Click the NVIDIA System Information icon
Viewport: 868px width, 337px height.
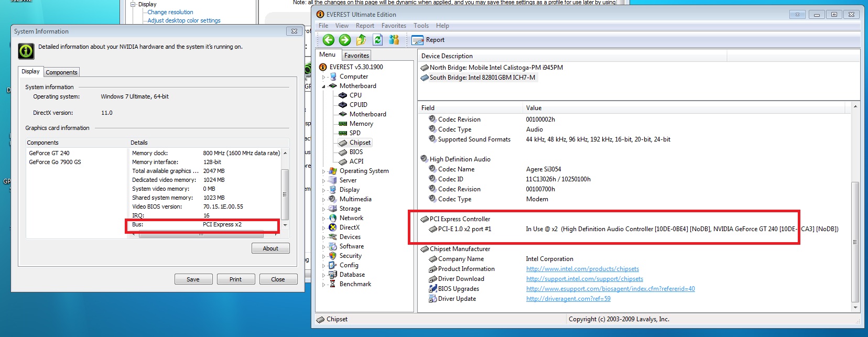pos(26,51)
